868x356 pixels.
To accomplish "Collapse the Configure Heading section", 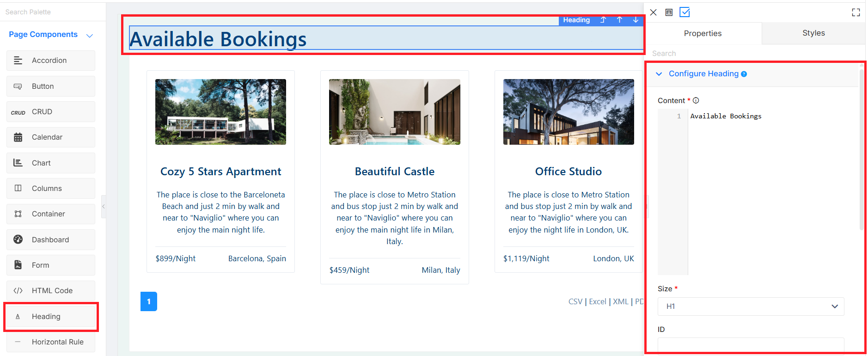I will point(659,74).
